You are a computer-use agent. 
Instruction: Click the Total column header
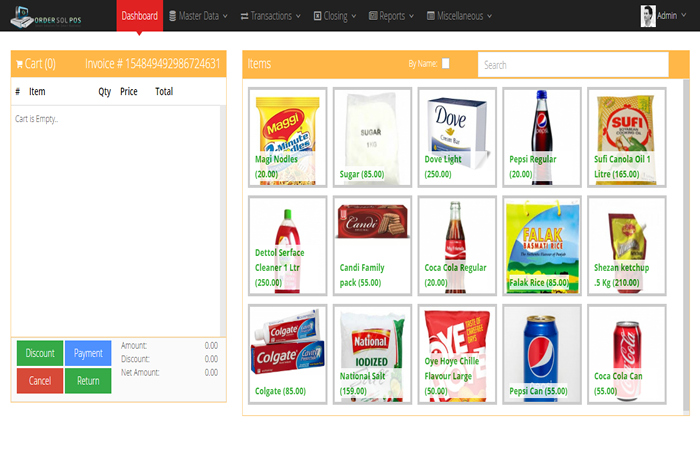pos(164,92)
